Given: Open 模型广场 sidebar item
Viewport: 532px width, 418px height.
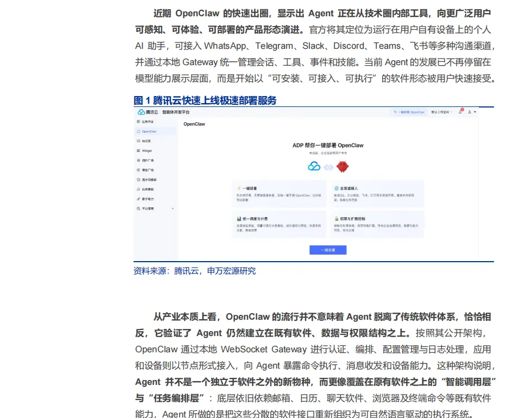Looking at the screenshot, I should (x=148, y=170).
